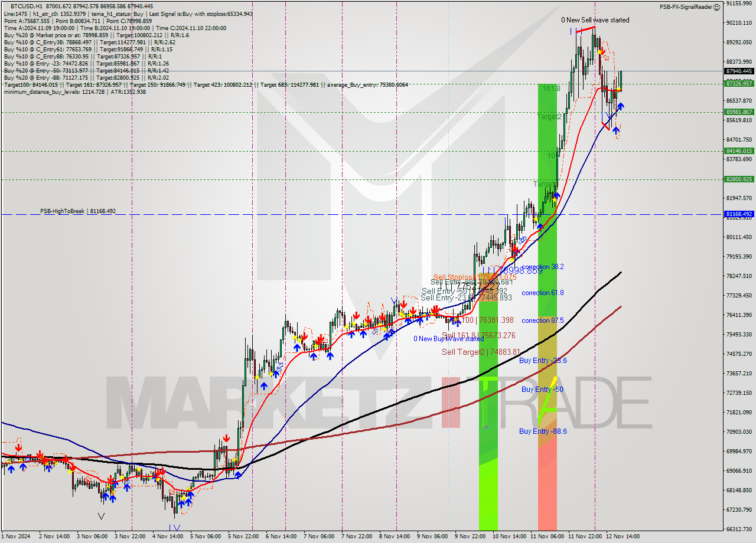Click the smiley face icon beside FSB-FX-SignalReader
Viewport: 756px width, 543px height.
point(716,7)
